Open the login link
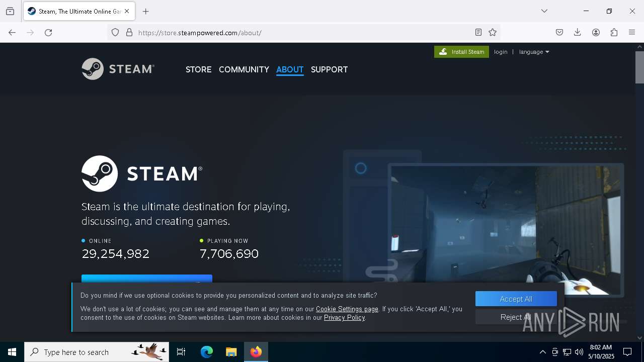Image resolution: width=644 pixels, height=362 pixels. (501, 52)
